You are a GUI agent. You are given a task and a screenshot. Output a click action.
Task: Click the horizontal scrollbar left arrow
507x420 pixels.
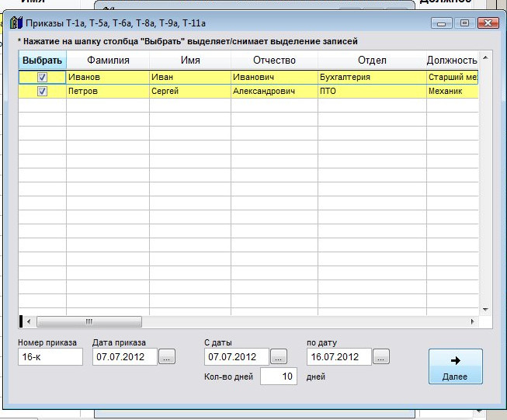[29, 321]
